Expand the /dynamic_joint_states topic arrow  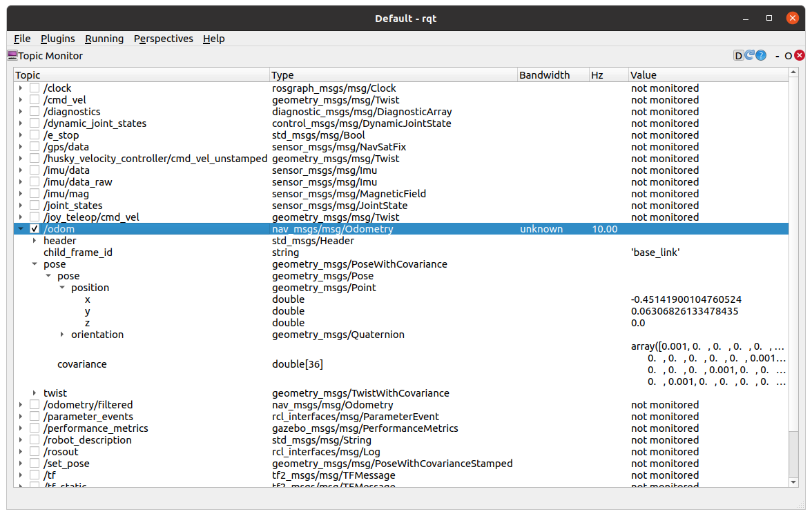21,123
